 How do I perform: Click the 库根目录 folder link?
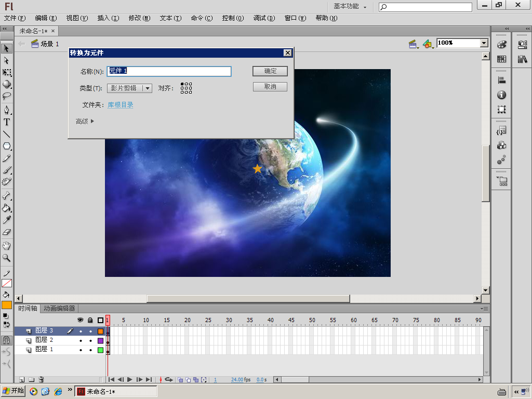point(121,105)
